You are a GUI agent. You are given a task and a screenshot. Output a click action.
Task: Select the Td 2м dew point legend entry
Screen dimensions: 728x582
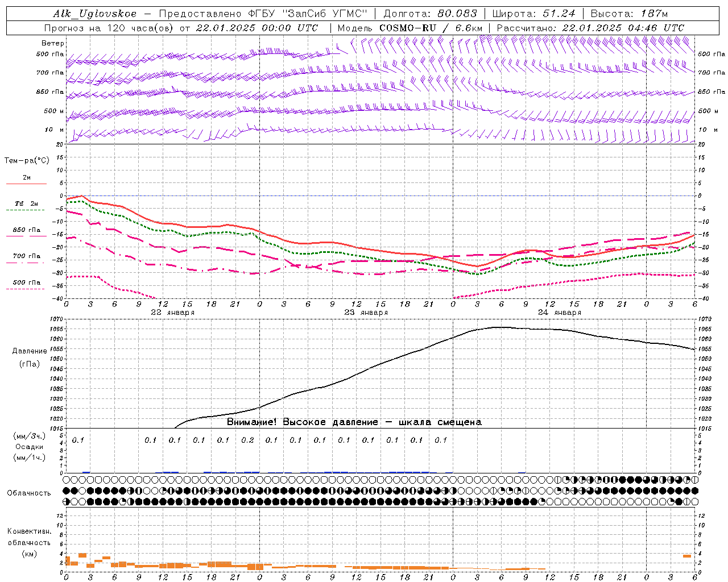(x=26, y=203)
